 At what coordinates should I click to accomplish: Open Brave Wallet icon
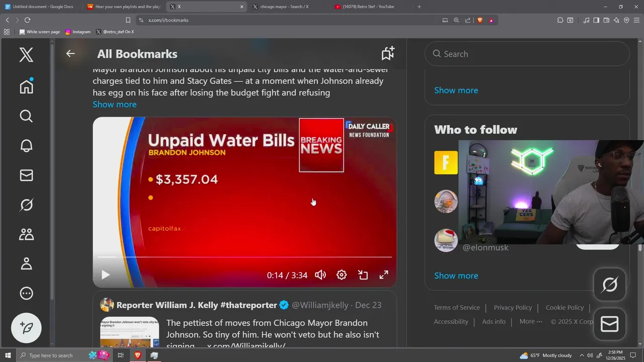(606, 20)
